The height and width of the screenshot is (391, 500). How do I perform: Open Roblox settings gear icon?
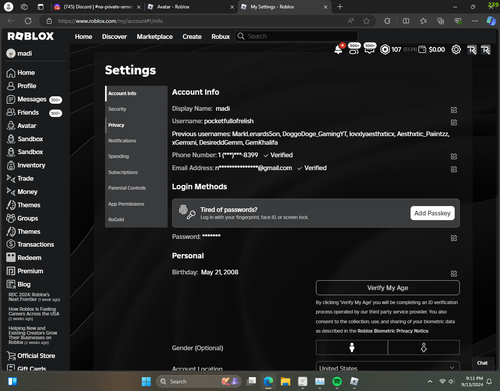coord(456,50)
